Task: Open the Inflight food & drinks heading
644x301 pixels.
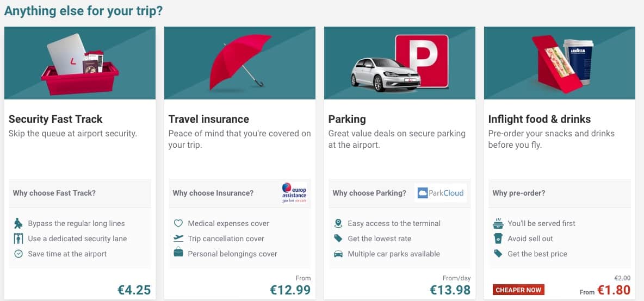Action: tap(539, 120)
